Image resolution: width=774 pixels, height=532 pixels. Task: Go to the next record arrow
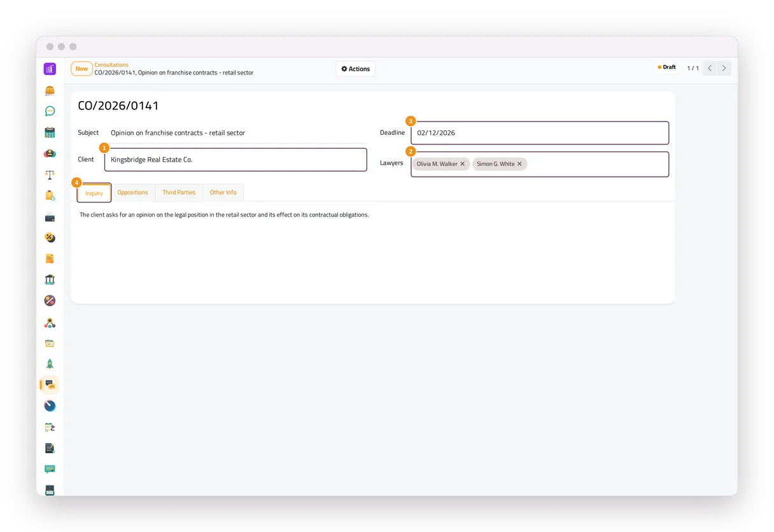[724, 68]
